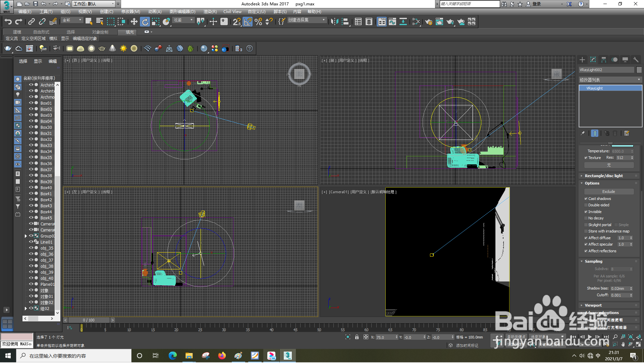Expand the Group02 tree item
644x363 pixels.
[26, 236]
